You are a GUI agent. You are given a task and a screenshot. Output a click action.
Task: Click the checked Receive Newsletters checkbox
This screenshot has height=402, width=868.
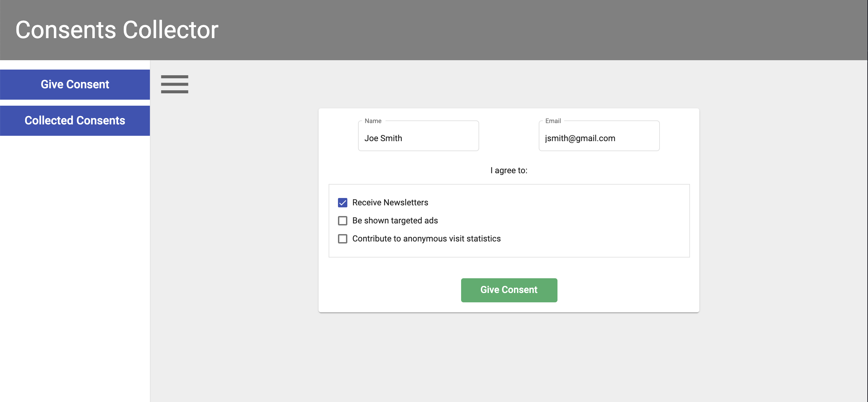coord(343,202)
